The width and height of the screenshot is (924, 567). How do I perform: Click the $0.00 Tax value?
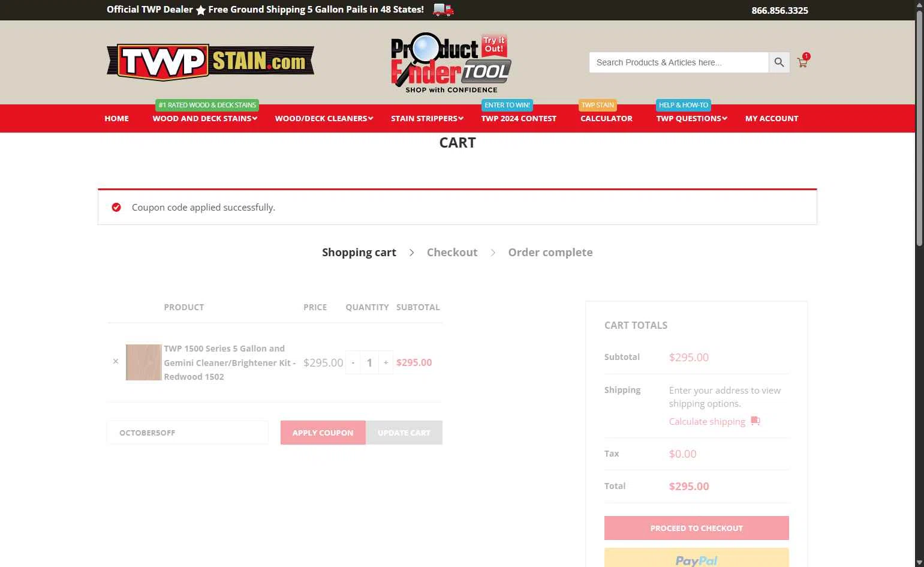pyautogui.click(x=683, y=454)
